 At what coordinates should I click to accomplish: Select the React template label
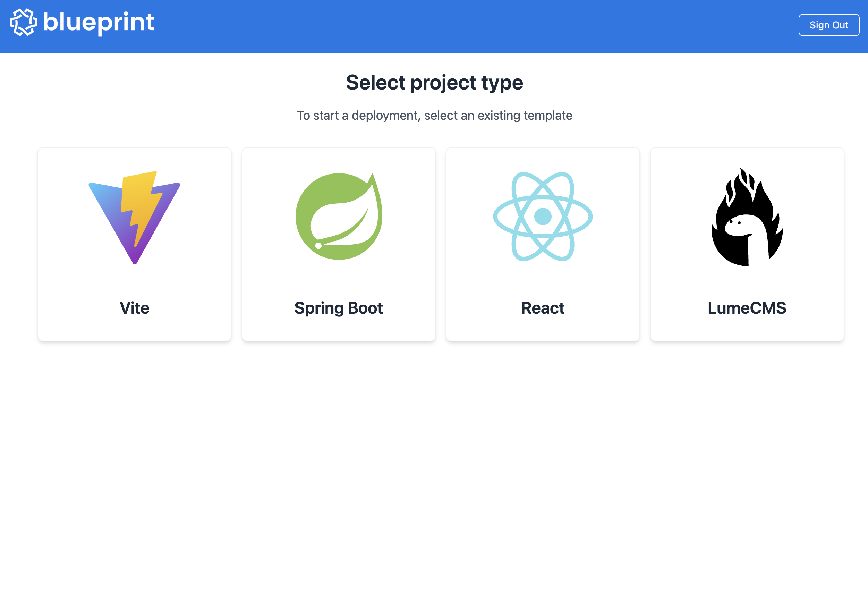click(543, 308)
